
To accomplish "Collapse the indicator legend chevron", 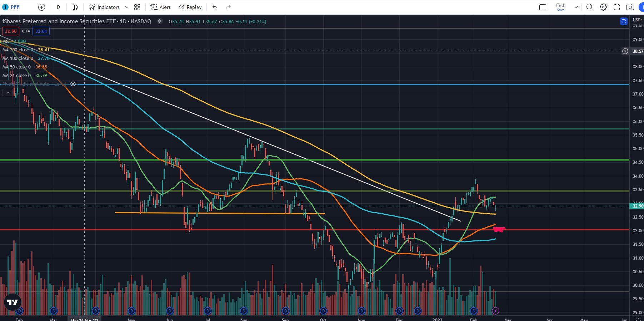I will 8,93.
